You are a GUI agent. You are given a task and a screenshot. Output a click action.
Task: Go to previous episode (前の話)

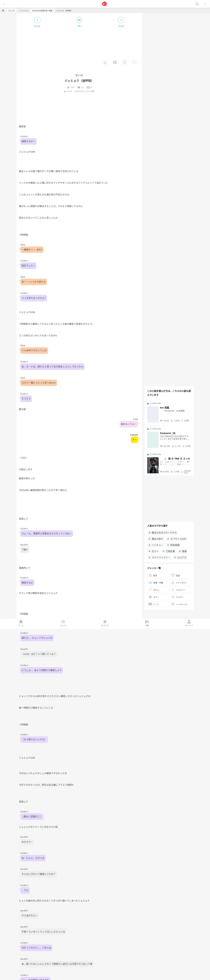pyautogui.click(x=37, y=22)
